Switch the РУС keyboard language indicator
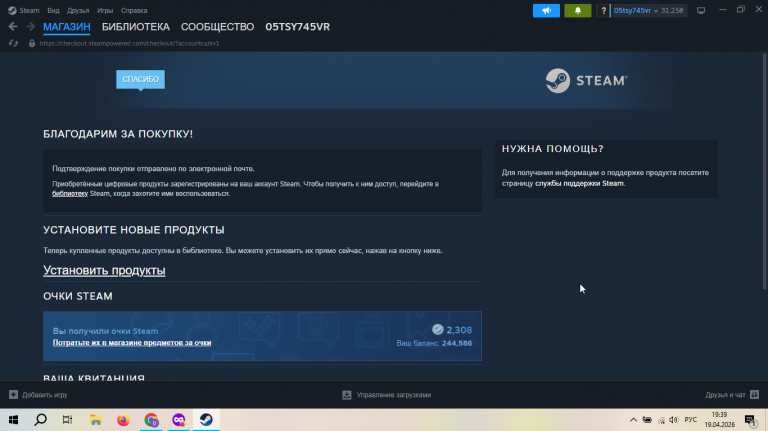 pos(691,420)
